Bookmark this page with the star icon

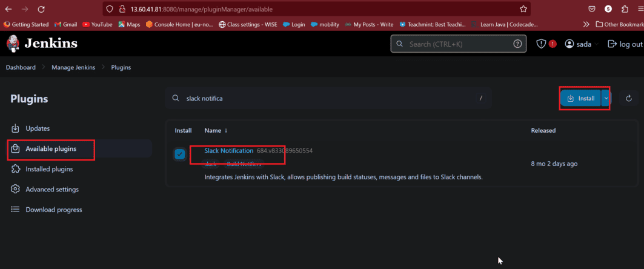point(523,9)
